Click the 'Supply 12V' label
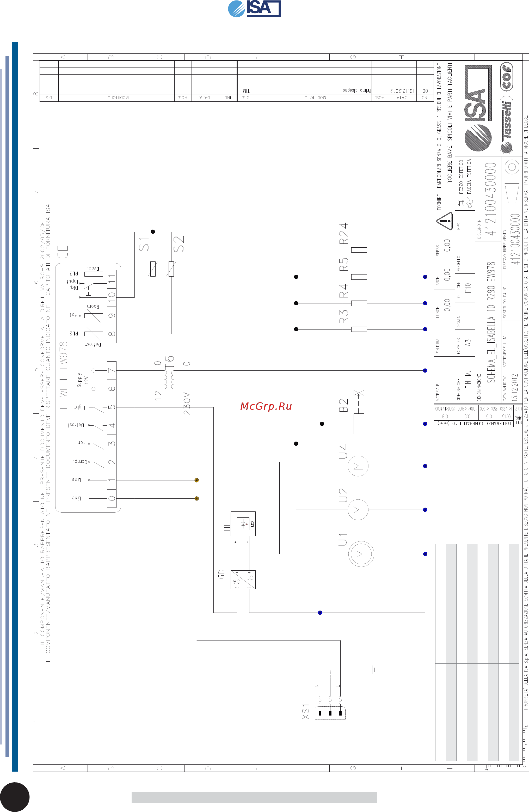Viewport: 529px width, 812px height. 83,380
